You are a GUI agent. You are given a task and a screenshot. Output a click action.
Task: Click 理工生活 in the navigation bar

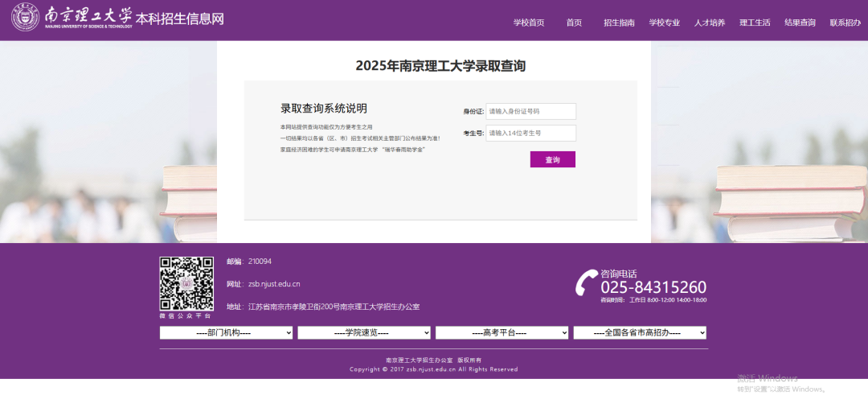(x=755, y=23)
